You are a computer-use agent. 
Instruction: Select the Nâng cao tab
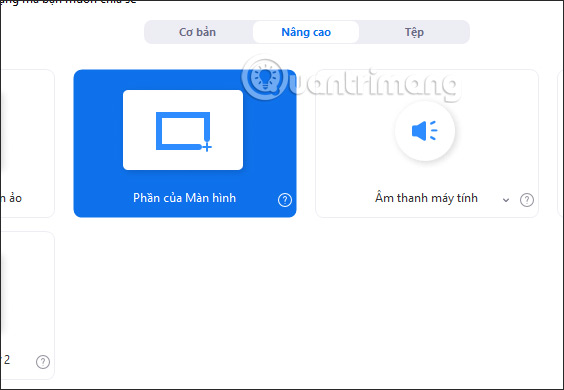(x=306, y=32)
